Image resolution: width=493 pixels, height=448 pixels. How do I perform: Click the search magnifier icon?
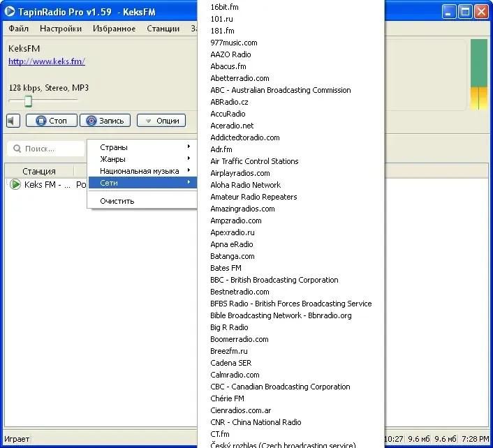(17, 149)
